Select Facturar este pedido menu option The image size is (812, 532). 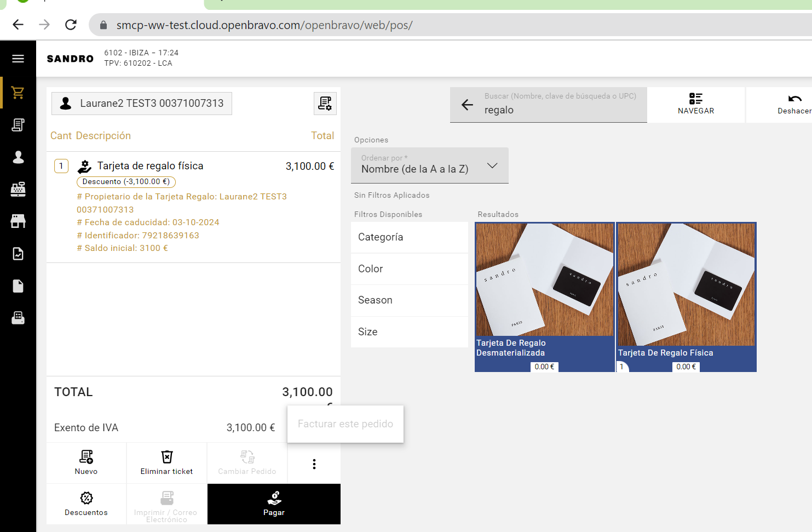345,424
